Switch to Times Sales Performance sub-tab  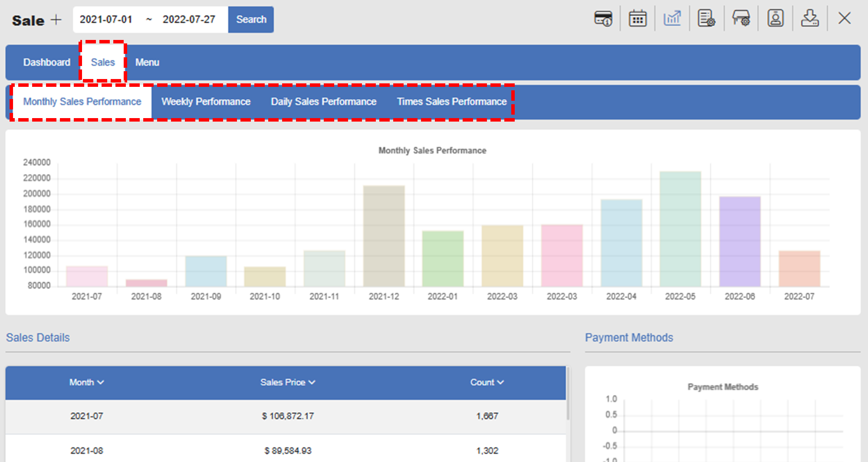pos(452,102)
